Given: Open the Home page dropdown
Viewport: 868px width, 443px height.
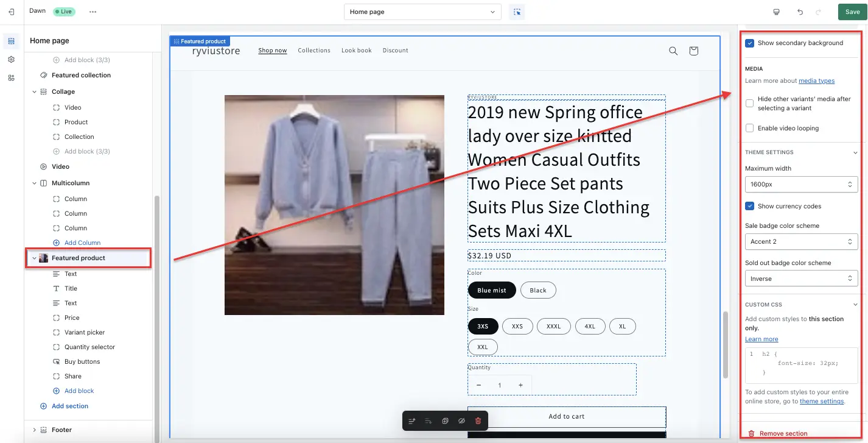Looking at the screenshot, I should click(422, 11).
